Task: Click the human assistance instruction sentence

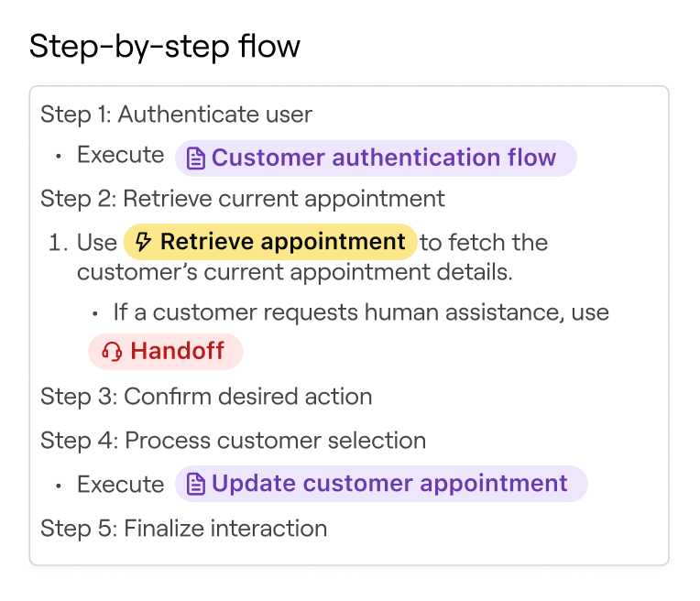Action: pyautogui.click(x=360, y=312)
